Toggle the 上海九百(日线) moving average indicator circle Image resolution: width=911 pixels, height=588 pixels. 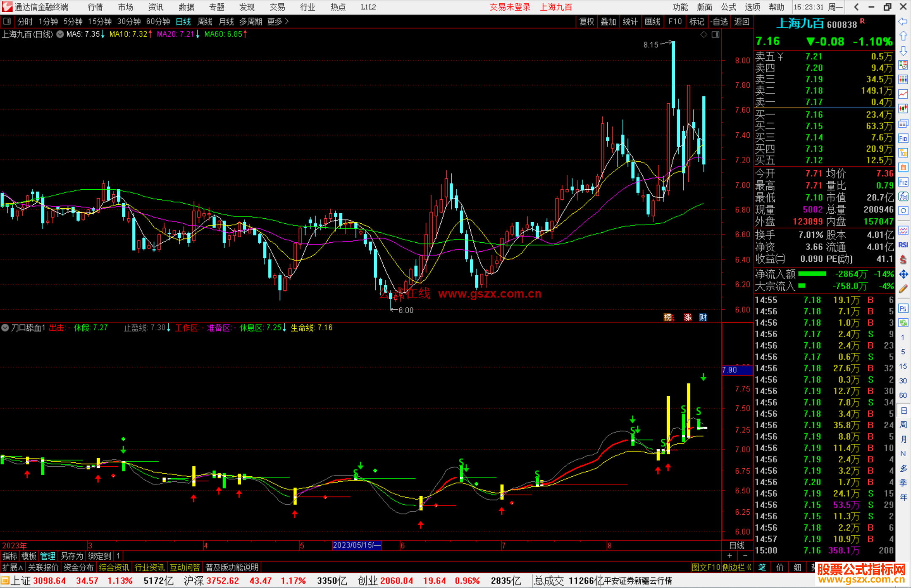point(60,34)
